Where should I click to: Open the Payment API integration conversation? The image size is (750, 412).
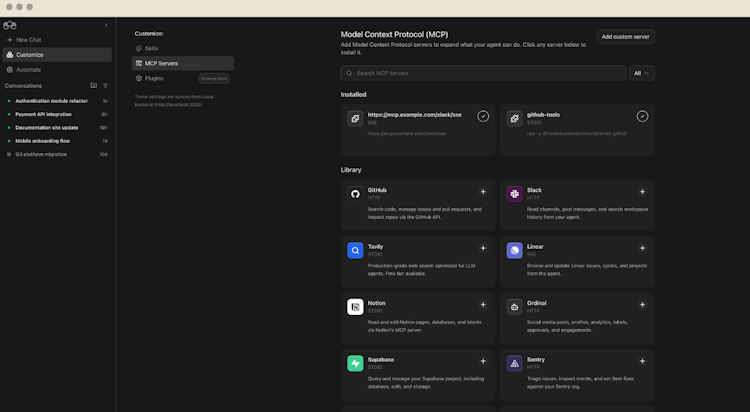click(57, 114)
